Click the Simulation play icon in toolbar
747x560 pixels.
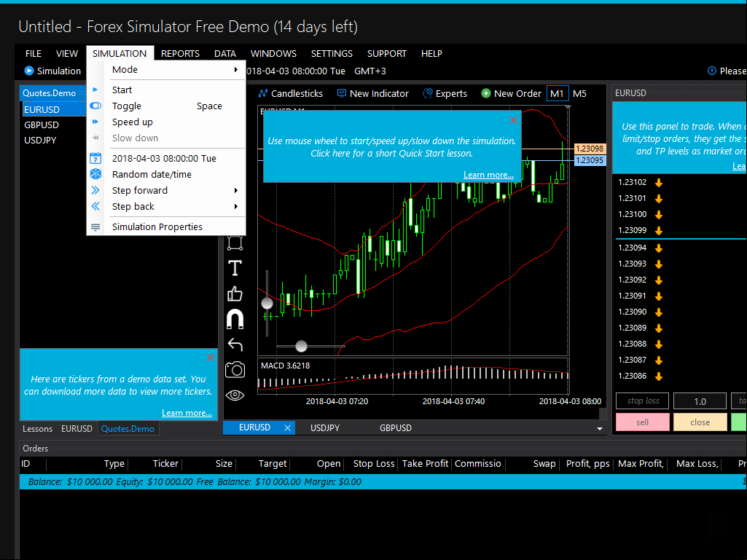coord(29,71)
